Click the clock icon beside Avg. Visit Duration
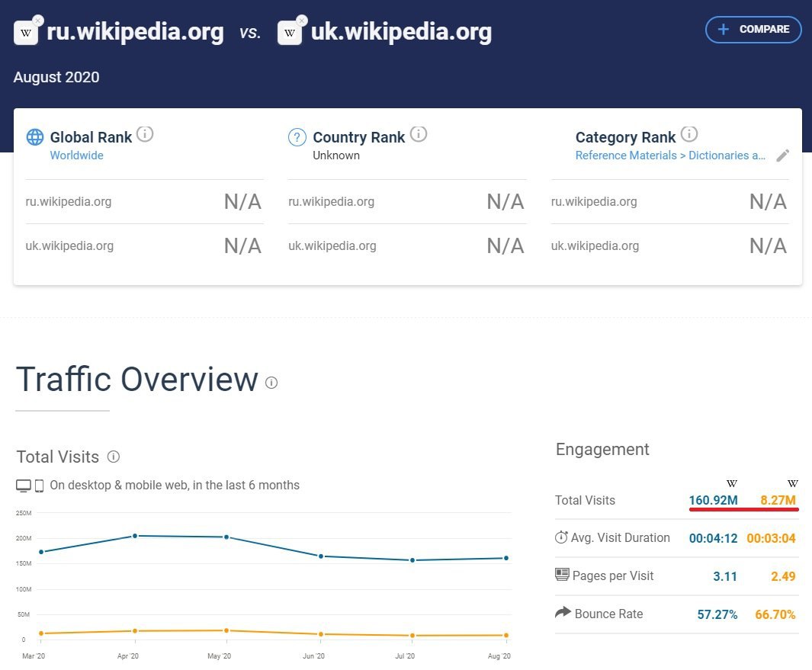The image size is (812, 670). click(x=561, y=537)
